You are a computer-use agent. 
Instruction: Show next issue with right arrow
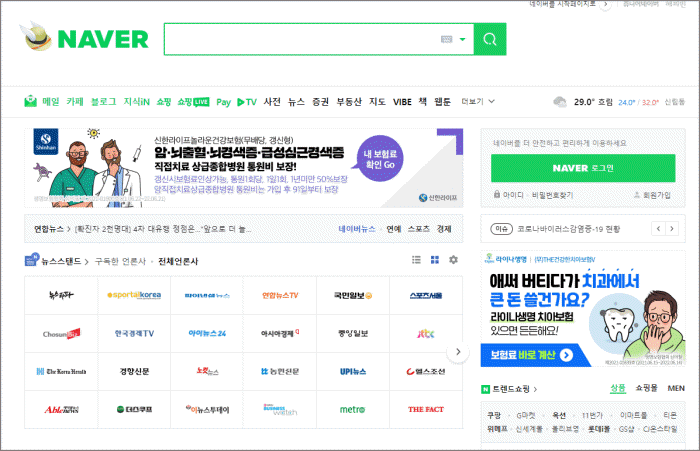point(672,229)
